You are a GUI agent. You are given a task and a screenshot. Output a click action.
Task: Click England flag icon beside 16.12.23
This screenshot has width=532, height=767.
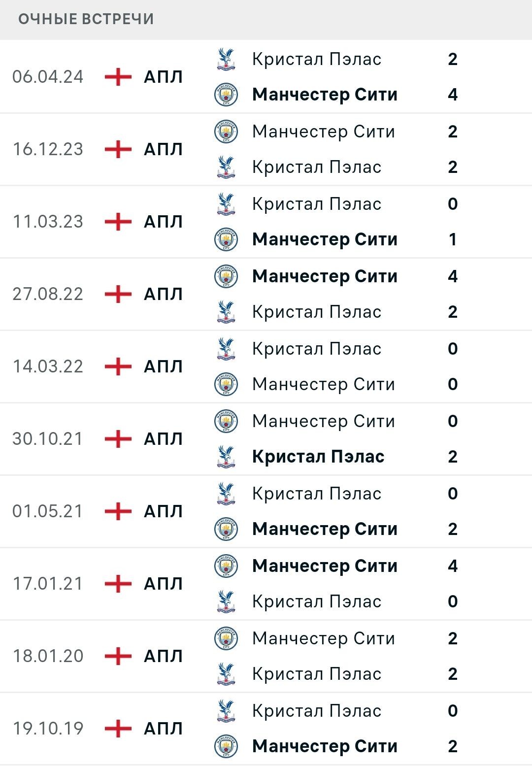118,149
